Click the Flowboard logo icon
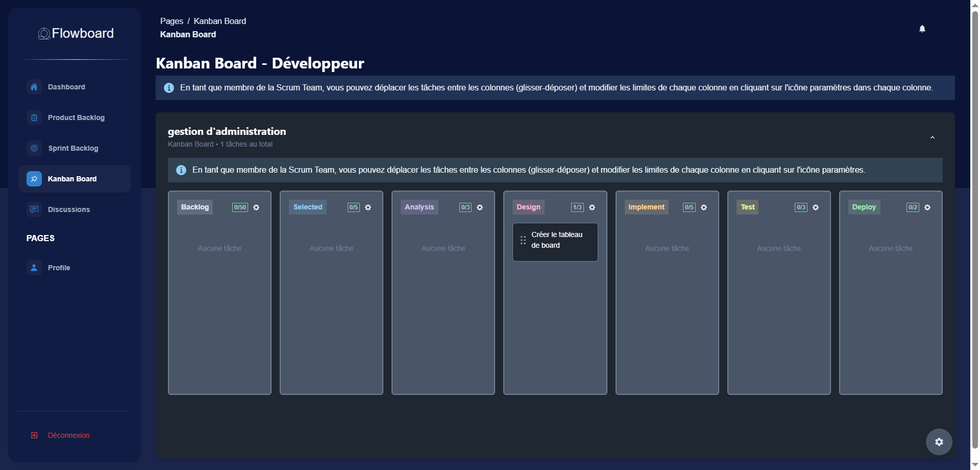Screen dimensions: 980x470 click(44, 34)
